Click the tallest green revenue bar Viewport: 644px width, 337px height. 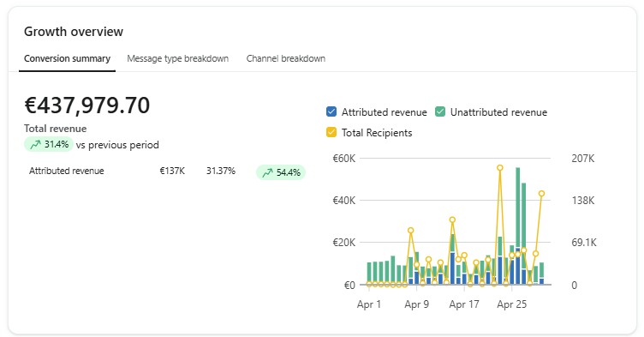pos(518,208)
